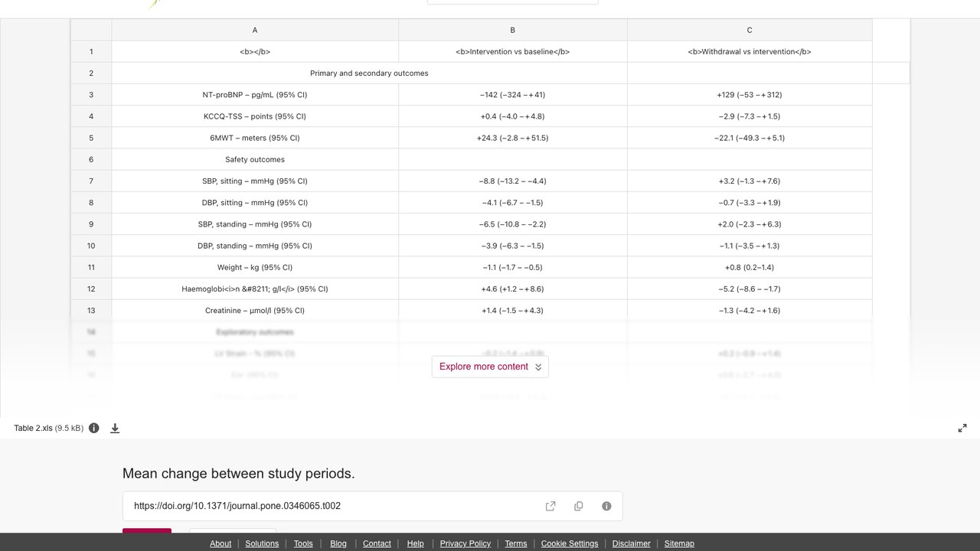Click the '+24.3 (−2.8 – +51.5)' cell
Viewport: 980px width, 551px height.
513,138
